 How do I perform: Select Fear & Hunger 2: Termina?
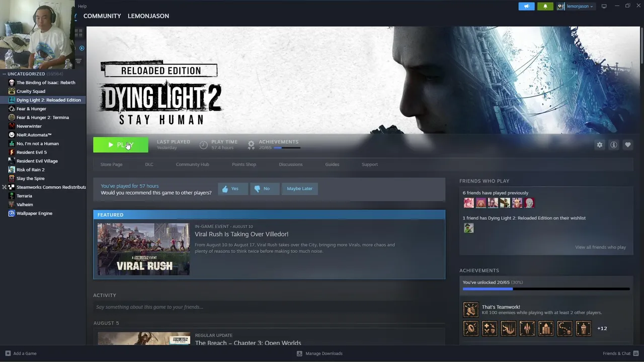43,118
